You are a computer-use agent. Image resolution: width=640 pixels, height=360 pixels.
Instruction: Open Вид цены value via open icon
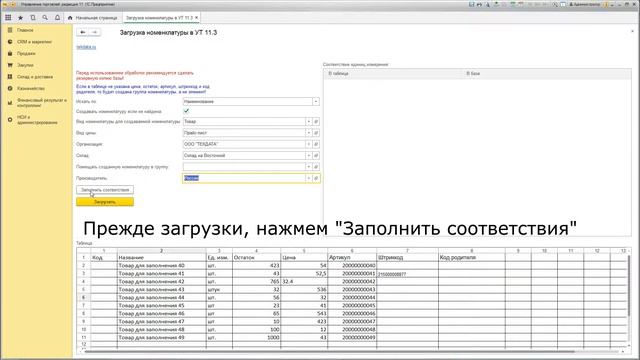(x=316, y=133)
